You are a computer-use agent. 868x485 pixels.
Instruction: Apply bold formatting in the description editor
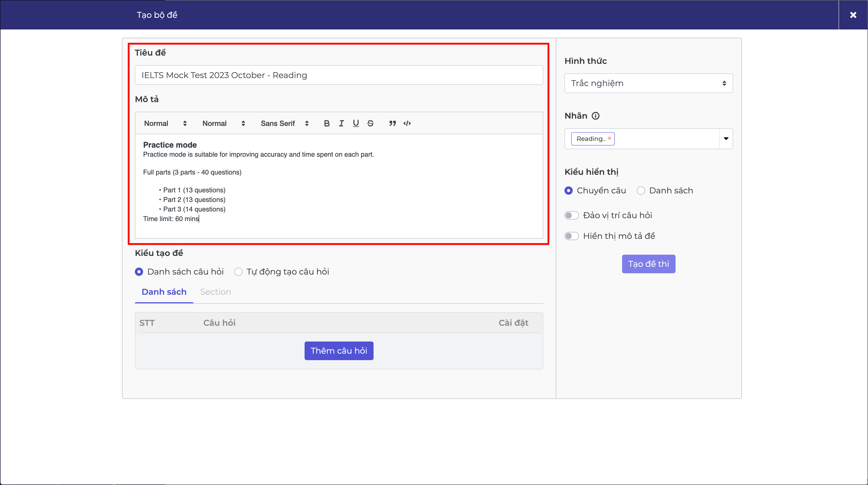[x=327, y=123]
